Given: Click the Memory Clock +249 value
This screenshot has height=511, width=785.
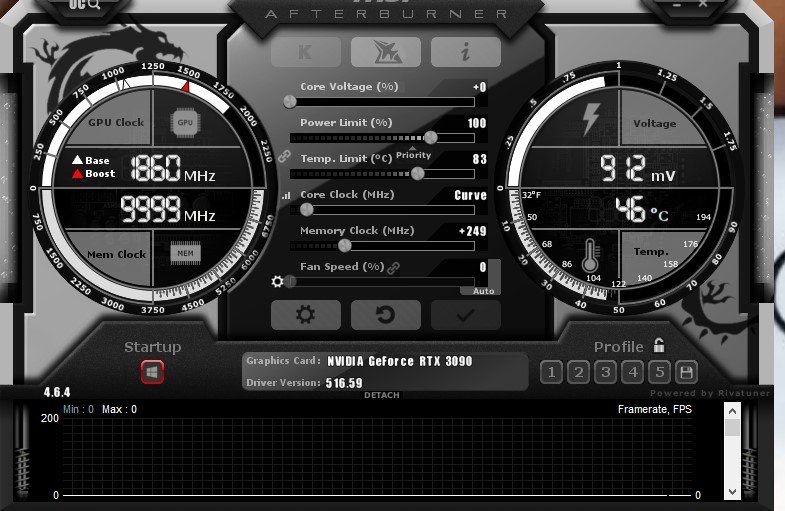Looking at the screenshot, I should point(473,231).
